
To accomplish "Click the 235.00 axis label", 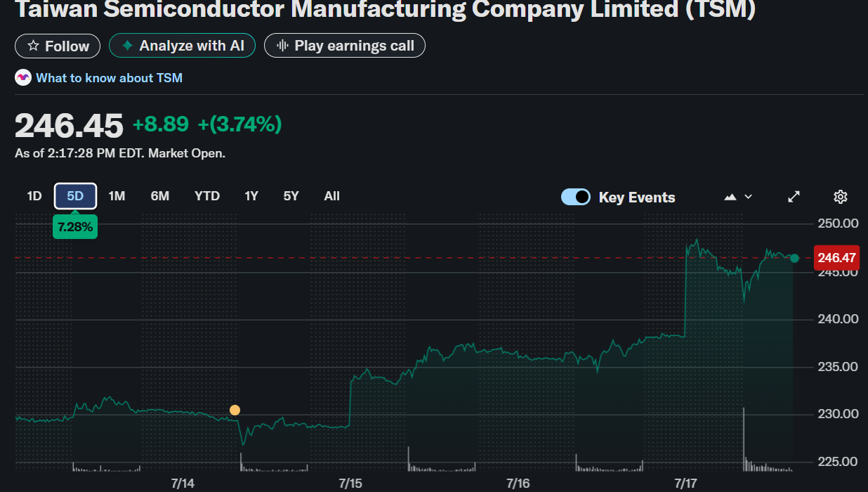I will [x=838, y=367].
